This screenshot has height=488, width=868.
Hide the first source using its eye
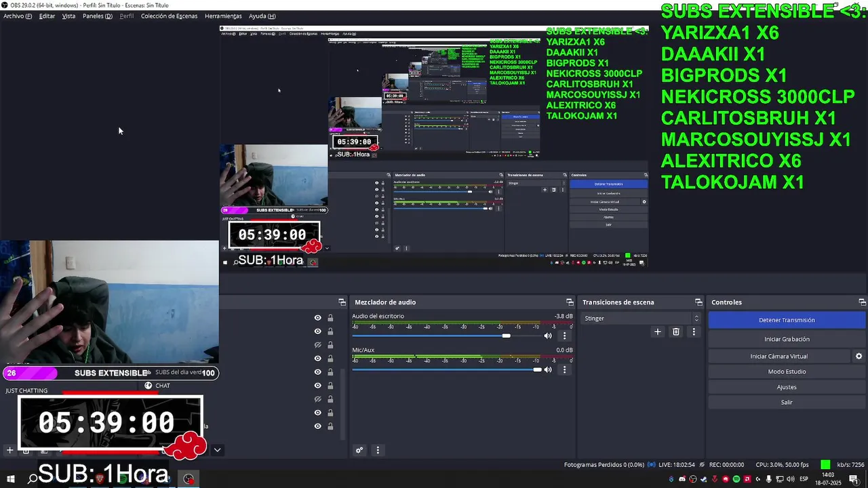coord(317,318)
